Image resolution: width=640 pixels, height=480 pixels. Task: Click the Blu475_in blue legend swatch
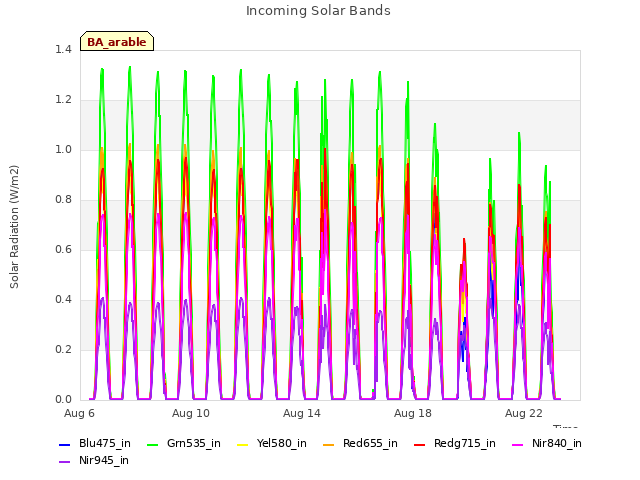(64, 444)
